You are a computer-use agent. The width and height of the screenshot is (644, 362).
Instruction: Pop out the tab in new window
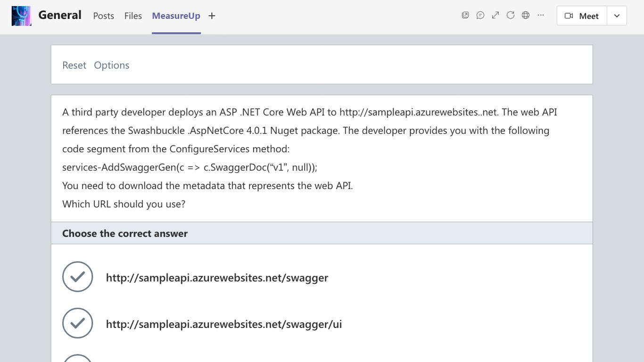[x=465, y=16]
